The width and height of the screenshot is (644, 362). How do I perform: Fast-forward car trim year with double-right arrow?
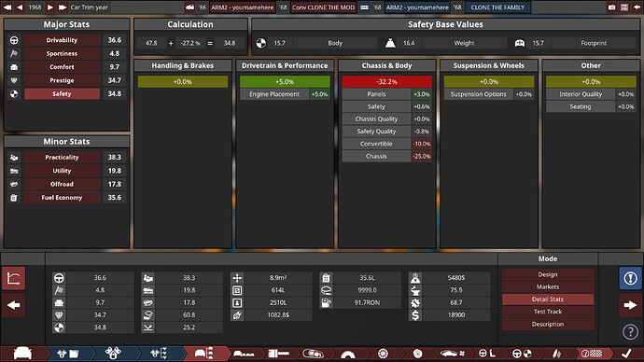click(x=63, y=7)
